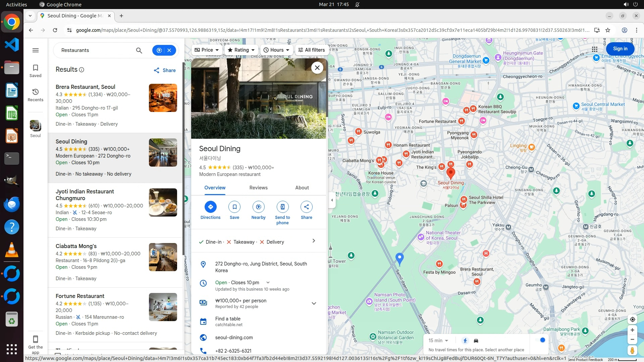
Task: Click the Send to phone icon
Action: (282, 207)
